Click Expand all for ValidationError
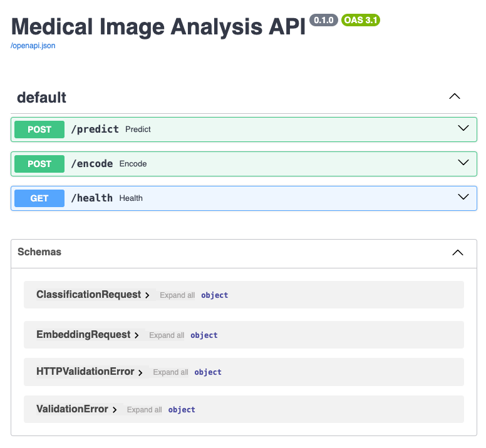 point(145,410)
